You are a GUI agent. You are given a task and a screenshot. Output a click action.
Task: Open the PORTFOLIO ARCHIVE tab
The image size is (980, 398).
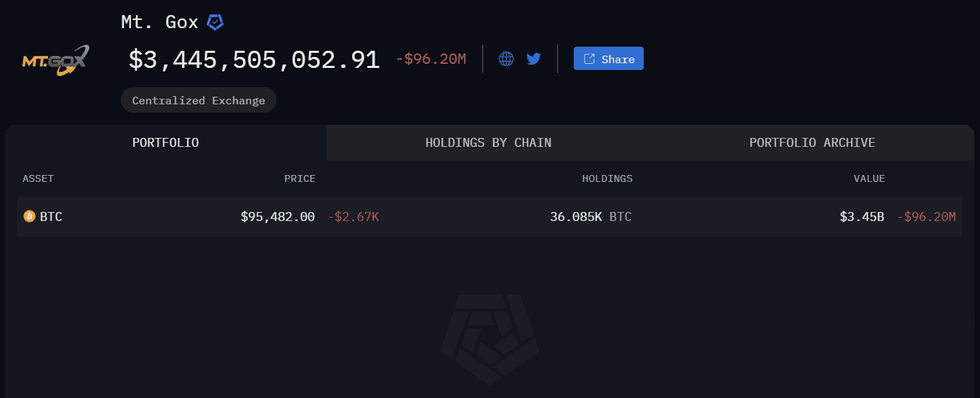coord(812,143)
